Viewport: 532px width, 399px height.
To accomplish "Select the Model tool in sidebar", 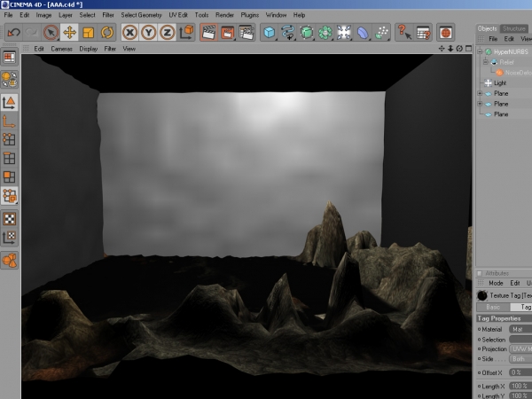I will 9,102.
